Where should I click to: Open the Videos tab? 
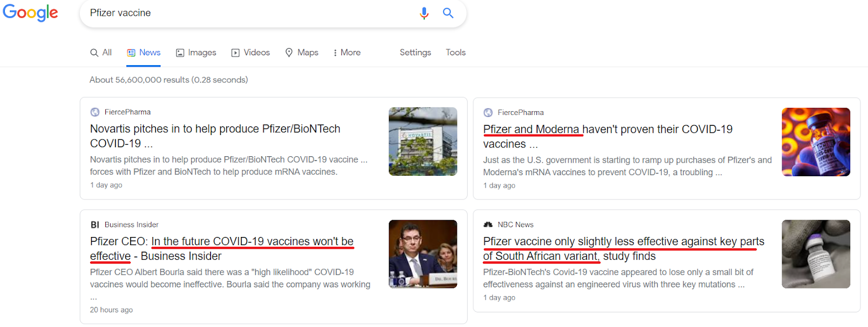pos(251,53)
